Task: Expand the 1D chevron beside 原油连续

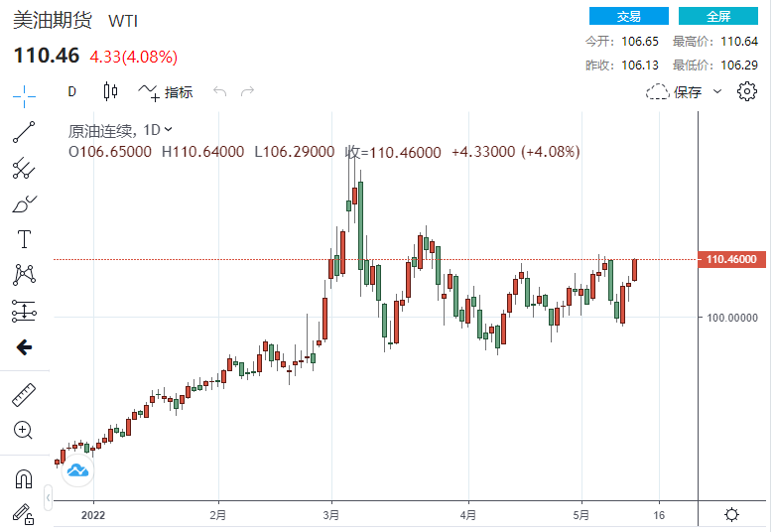Action: point(168,129)
